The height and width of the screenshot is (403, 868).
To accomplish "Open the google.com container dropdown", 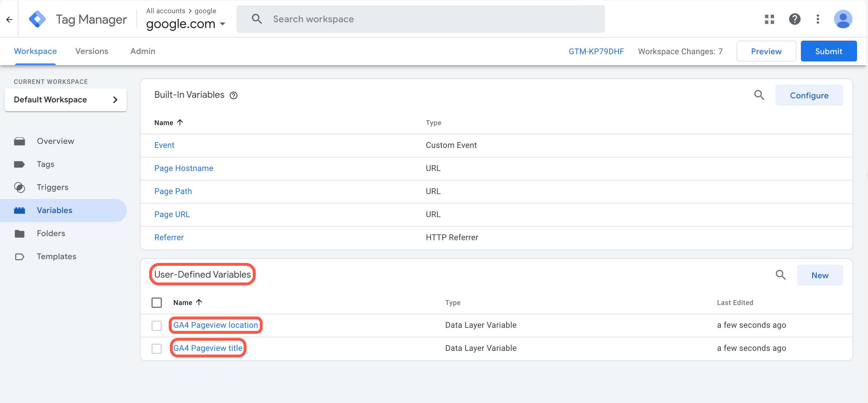I will point(186,24).
